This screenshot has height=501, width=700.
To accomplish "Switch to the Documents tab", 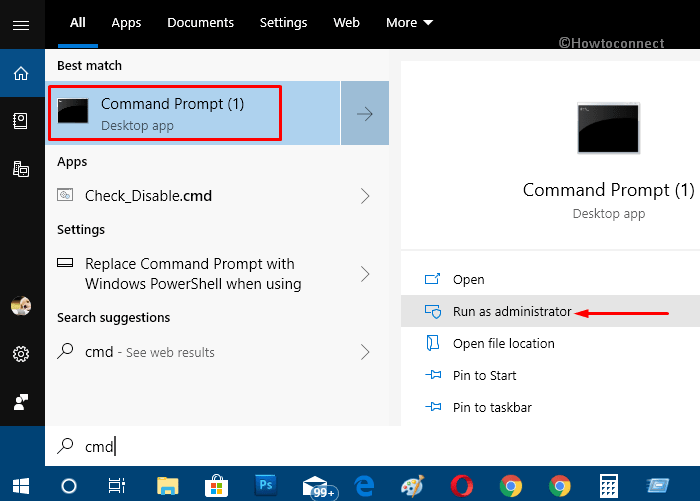I will 200,23.
